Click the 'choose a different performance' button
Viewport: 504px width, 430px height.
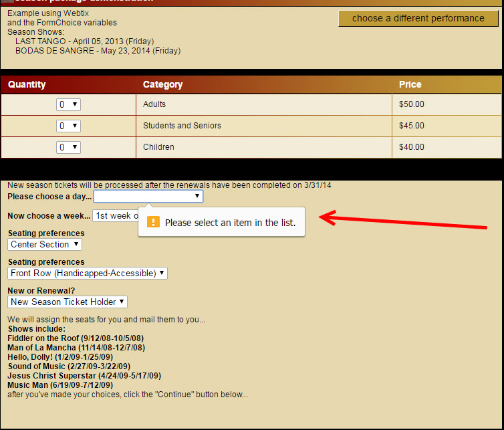point(418,18)
